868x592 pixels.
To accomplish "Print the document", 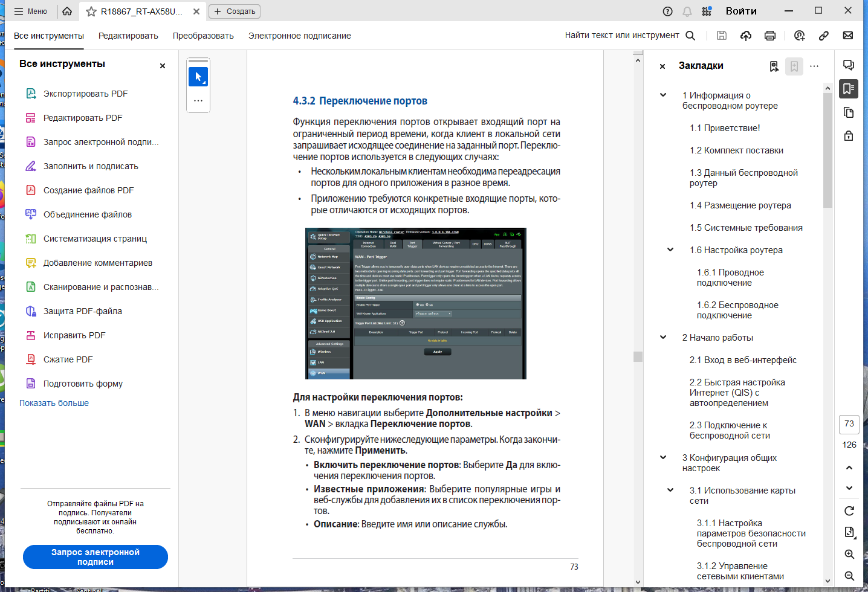I will [770, 36].
